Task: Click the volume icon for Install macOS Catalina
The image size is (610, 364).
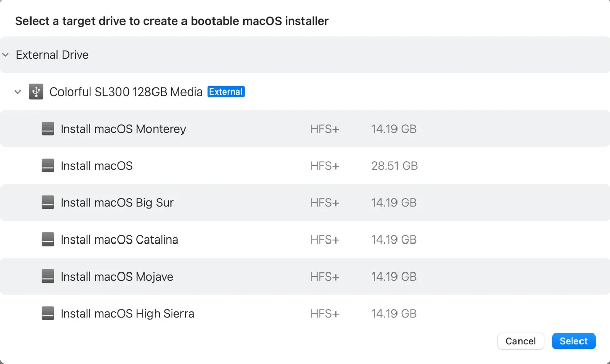Action: (48, 239)
